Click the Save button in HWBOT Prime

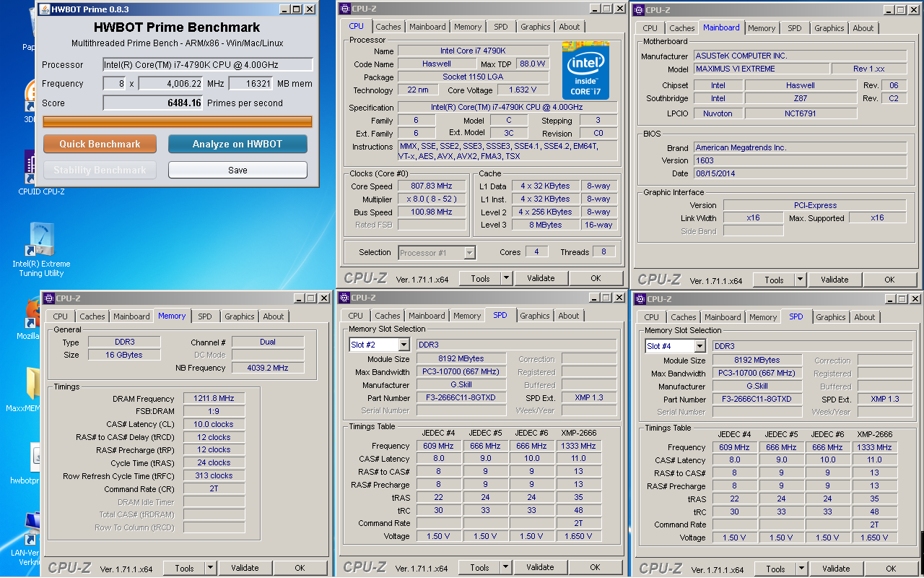point(237,170)
